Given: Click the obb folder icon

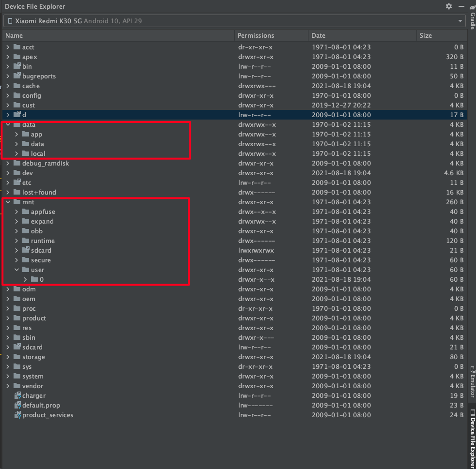Looking at the screenshot, I should [26, 231].
